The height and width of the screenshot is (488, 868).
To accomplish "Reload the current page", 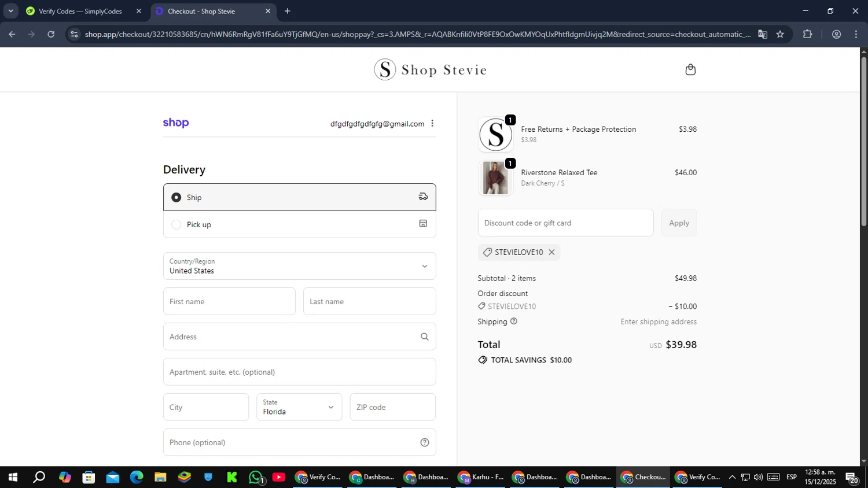I will (51, 34).
